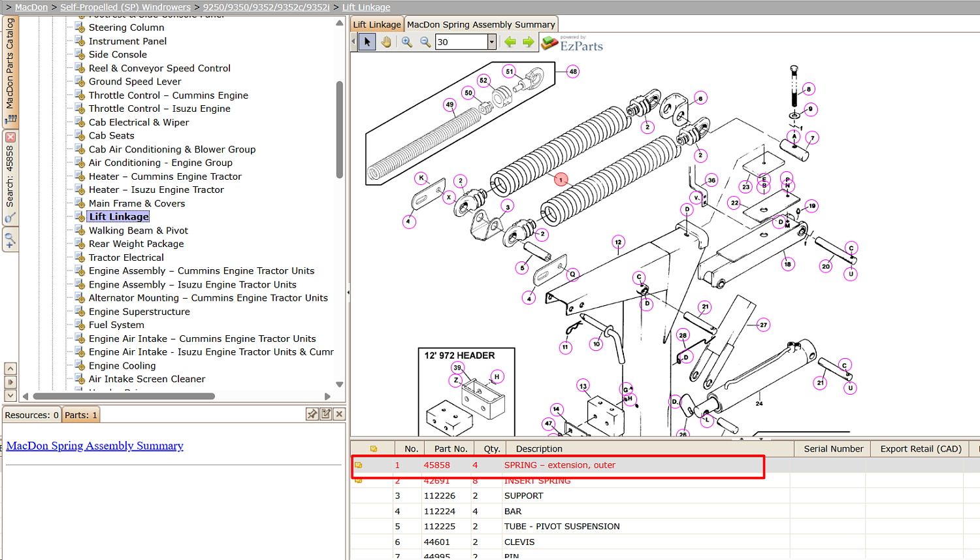The width and height of the screenshot is (980, 560).
Task: Close the Resources/Parts panel
Action: pyautogui.click(x=339, y=414)
